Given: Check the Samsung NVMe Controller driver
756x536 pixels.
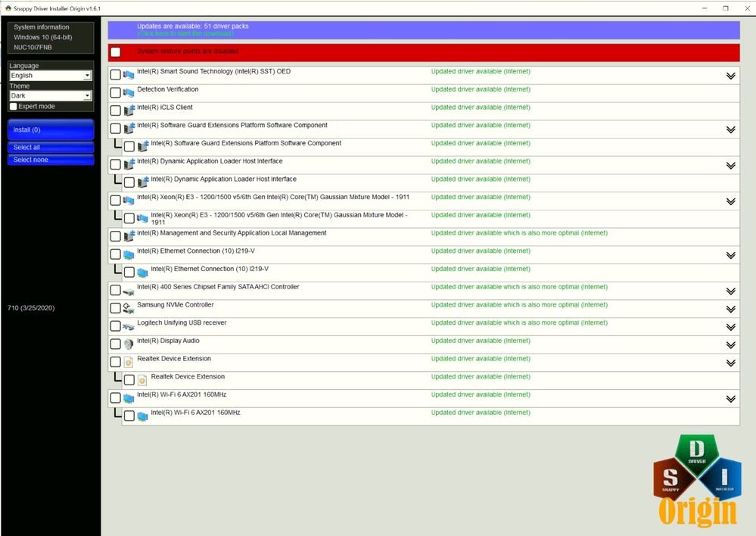Looking at the screenshot, I should click(116, 308).
